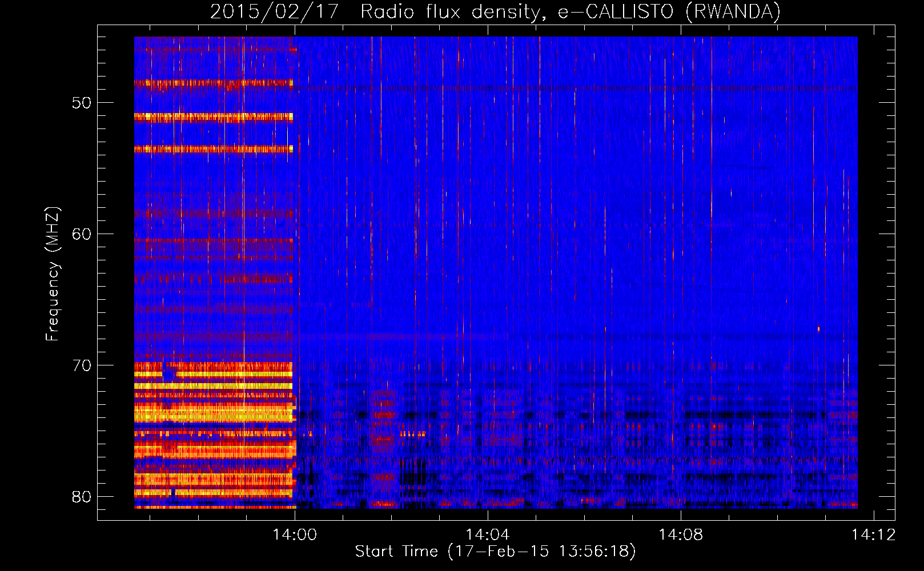Click the 60 frequency tick label
The width and height of the screenshot is (924, 571).
click(x=82, y=234)
